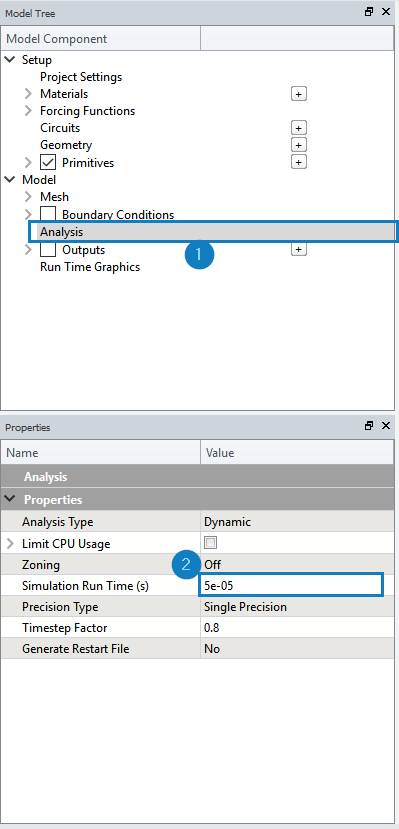Click the plus icon next to Outputs

[x=299, y=250]
